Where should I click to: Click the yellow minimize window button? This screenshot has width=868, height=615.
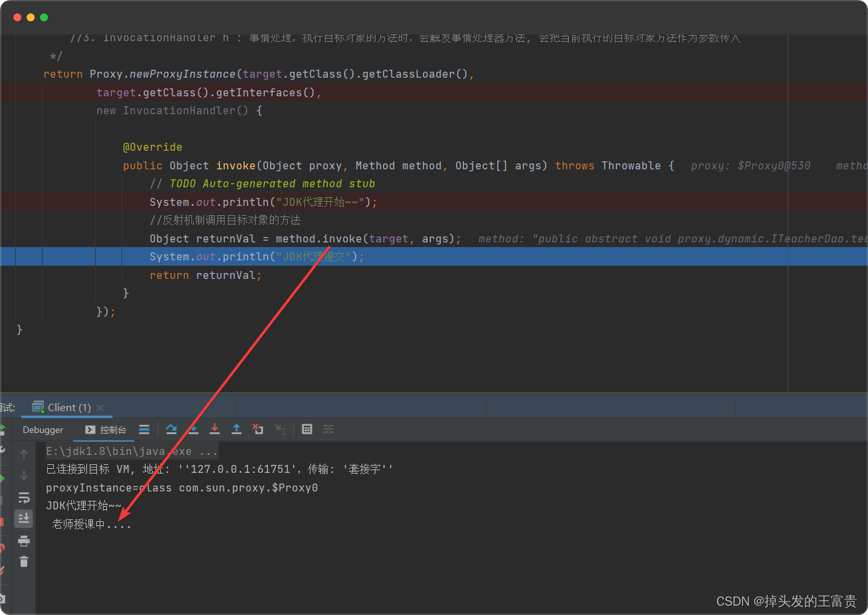pos(31,17)
